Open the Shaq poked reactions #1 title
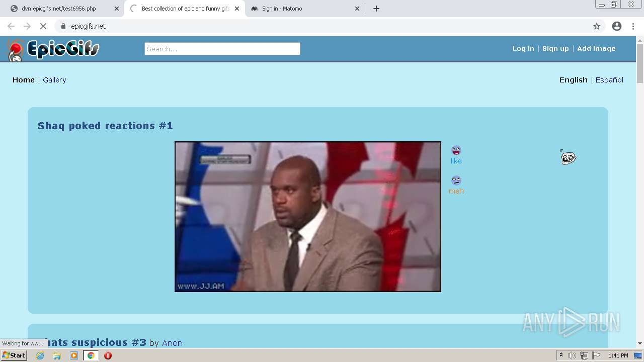 pyautogui.click(x=105, y=126)
